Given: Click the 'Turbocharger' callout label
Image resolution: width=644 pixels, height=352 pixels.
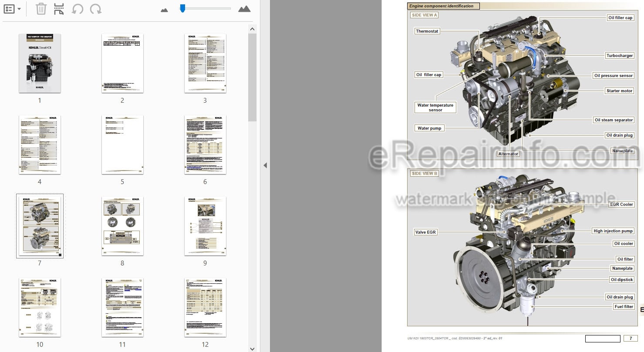Looking at the screenshot, I should point(620,56).
